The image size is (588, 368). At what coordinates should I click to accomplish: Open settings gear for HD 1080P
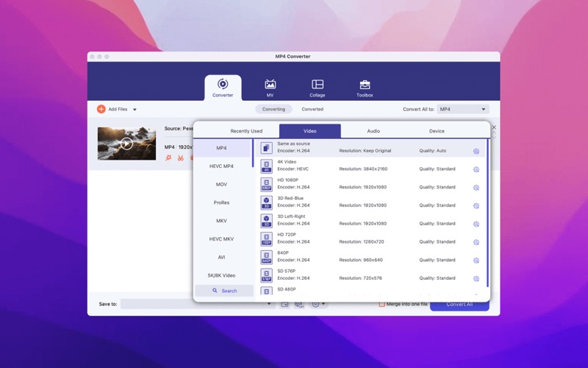pos(476,188)
